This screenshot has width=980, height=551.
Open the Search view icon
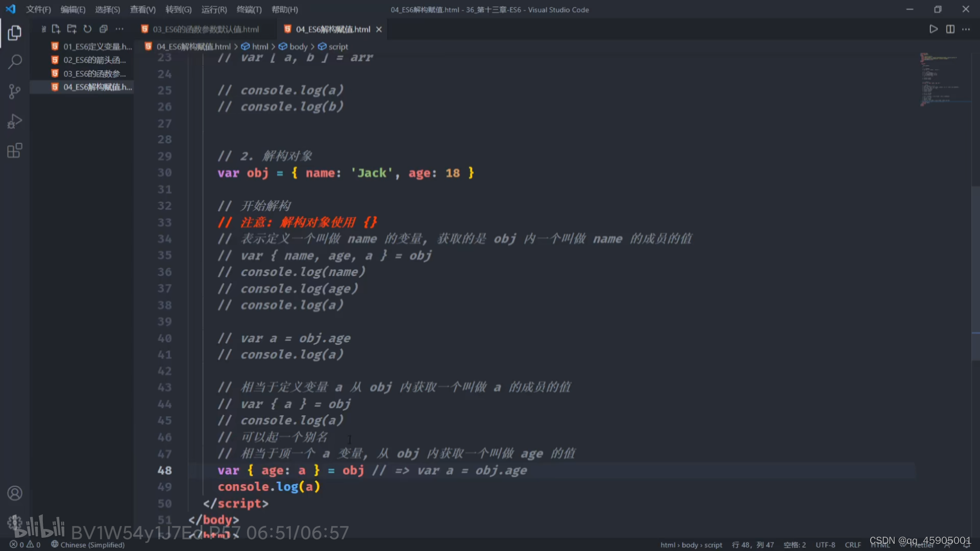click(x=15, y=62)
